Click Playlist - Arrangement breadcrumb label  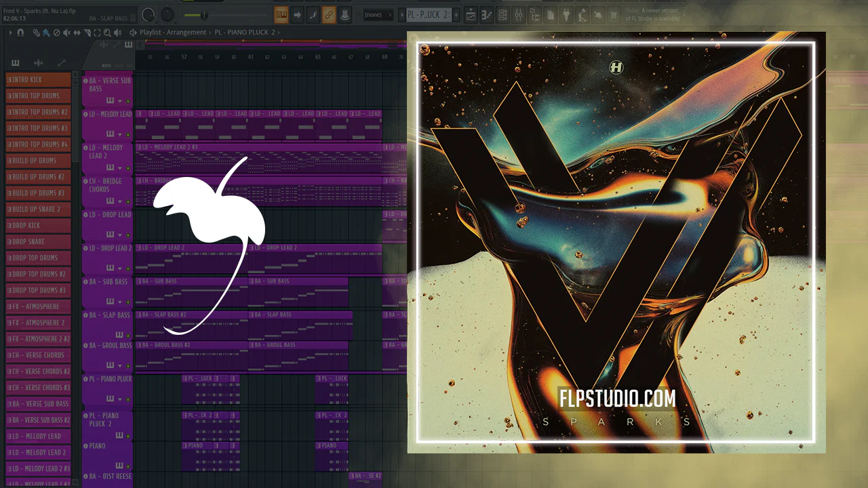point(173,33)
